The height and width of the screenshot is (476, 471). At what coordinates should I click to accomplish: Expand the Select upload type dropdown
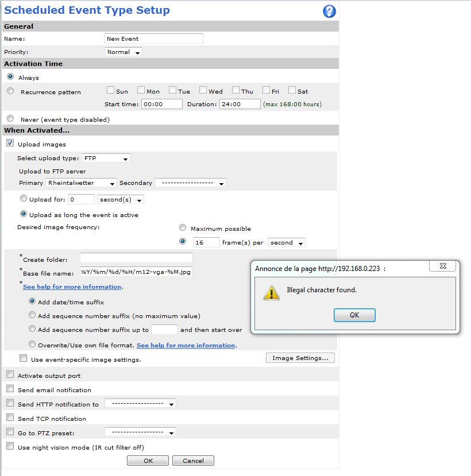106,158
